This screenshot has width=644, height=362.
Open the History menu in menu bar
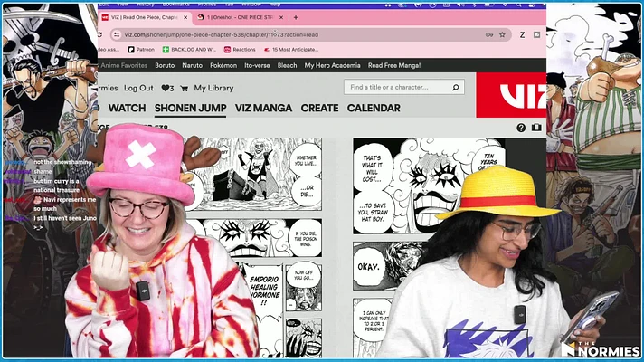click(146, 5)
